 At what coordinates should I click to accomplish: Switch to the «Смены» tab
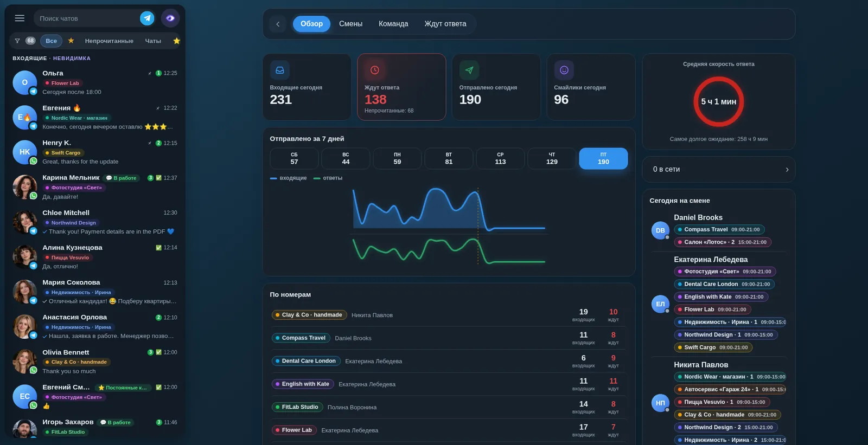350,24
